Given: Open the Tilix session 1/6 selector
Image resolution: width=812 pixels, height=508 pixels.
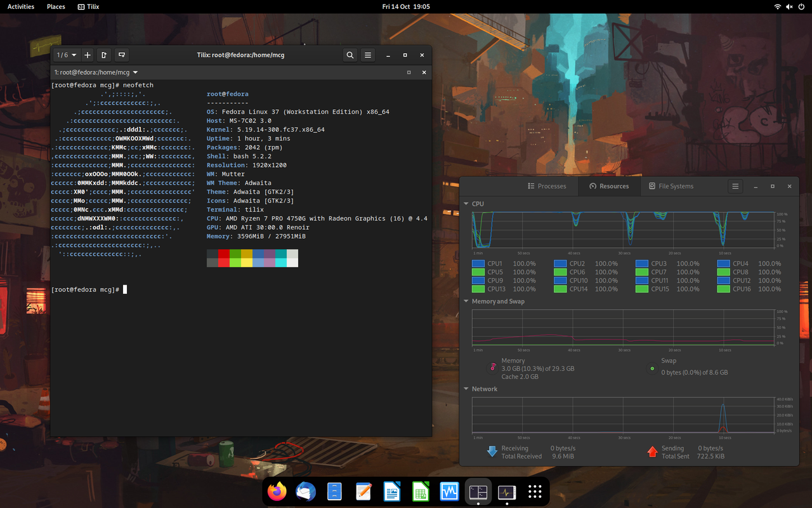Looking at the screenshot, I should click(65, 55).
